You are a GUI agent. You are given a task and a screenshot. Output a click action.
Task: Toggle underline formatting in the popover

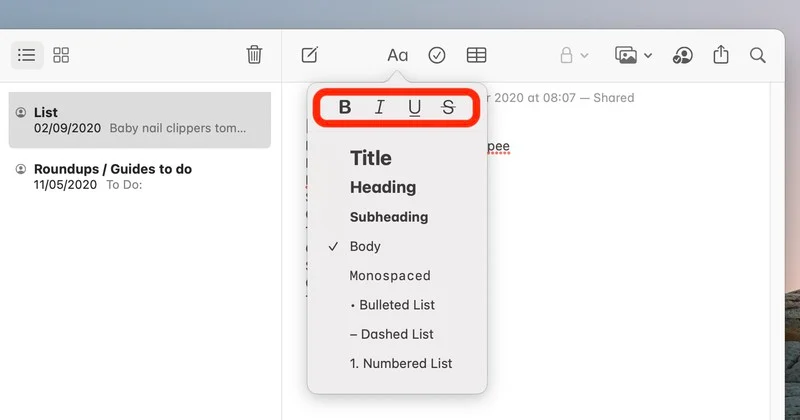click(414, 107)
